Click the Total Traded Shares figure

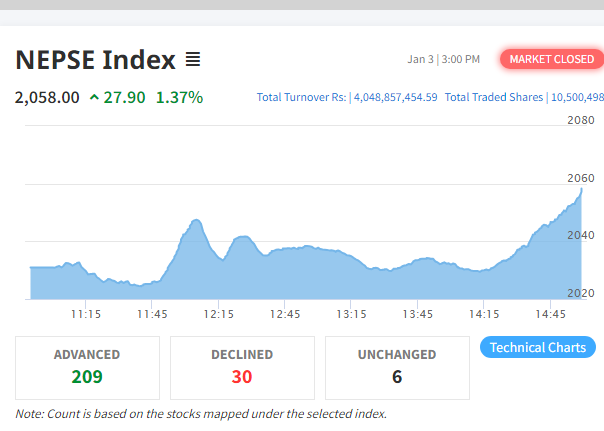(576, 97)
